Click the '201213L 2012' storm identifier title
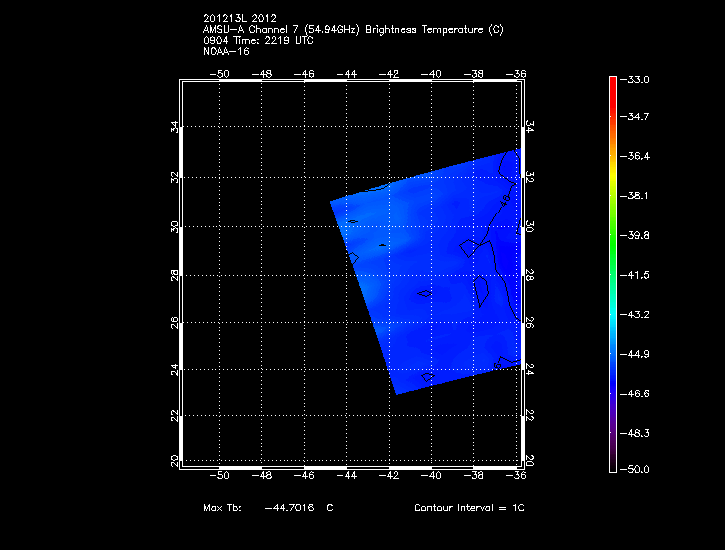 (240, 18)
